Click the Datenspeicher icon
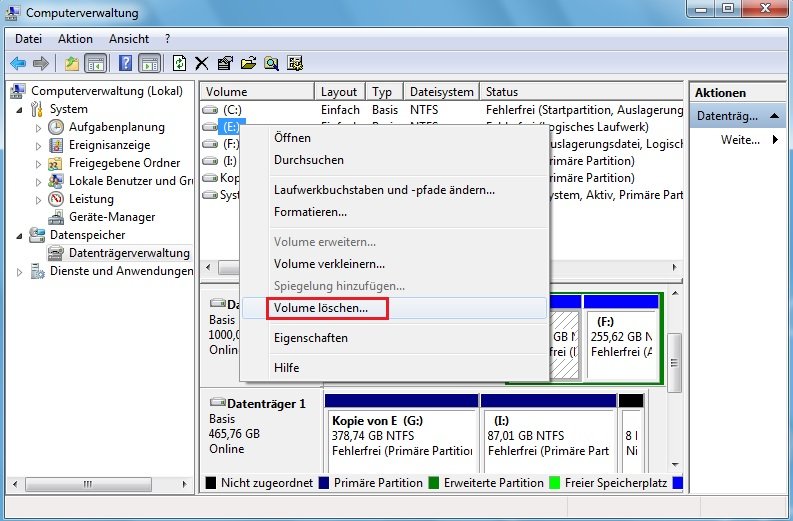 tap(37, 235)
